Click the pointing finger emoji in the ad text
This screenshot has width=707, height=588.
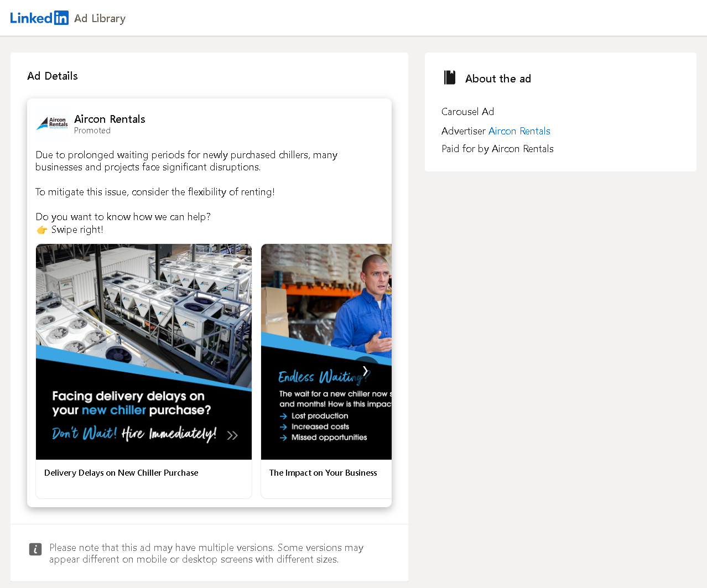tap(41, 229)
